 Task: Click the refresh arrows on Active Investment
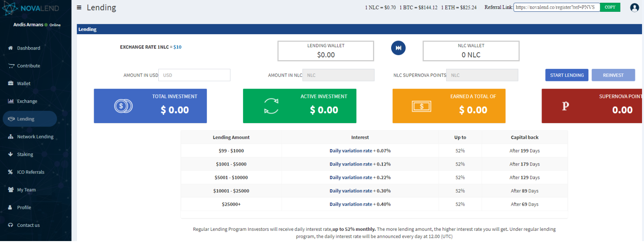pos(271,106)
